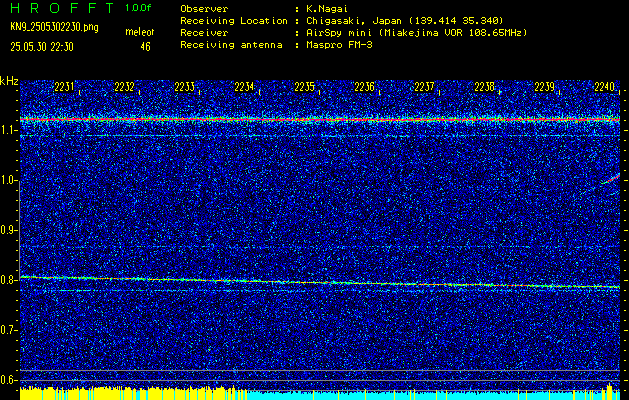The image size is (629, 400).
Task: Select the AirSpy mini receiver value
Action: pyautogui.click(x=416, y=33)
